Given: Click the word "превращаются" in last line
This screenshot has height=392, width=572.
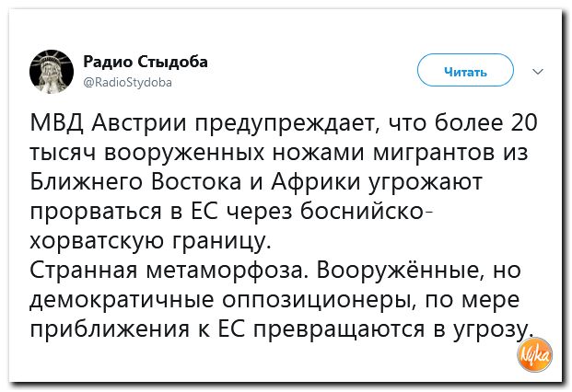Looking at the screenshot, I should [x=339, y=329].
